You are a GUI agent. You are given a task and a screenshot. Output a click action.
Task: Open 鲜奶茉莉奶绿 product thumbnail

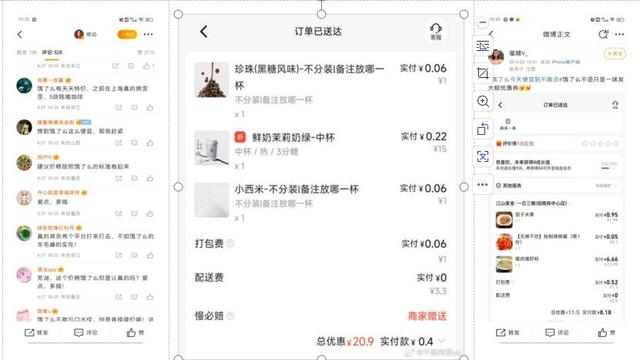click(211, 148)
